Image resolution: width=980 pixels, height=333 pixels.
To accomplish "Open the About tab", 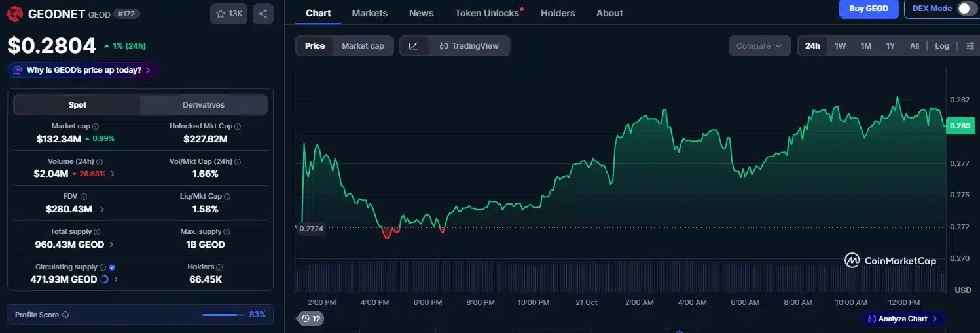I will [609, 13].
